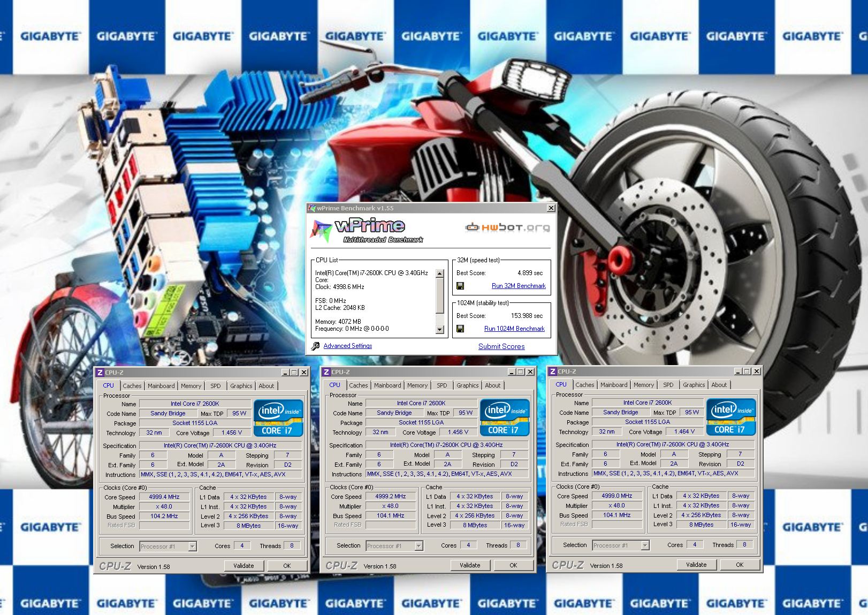This screenshot has width=868, height=615.
Task: Click the Intel Core i7 logo in the left CPU-Z window
Action: (x=278, y=418)
